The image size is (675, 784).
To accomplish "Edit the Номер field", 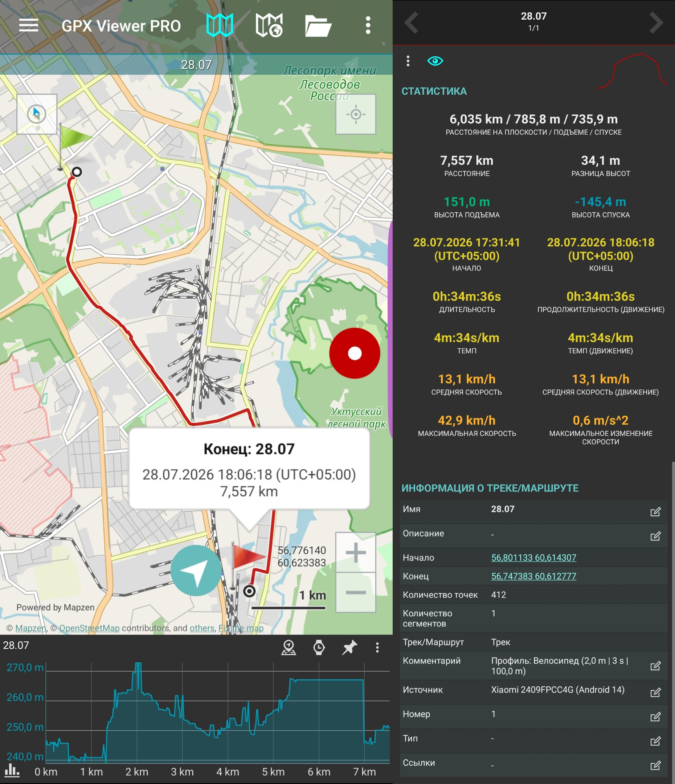I will tap(655, 716).
